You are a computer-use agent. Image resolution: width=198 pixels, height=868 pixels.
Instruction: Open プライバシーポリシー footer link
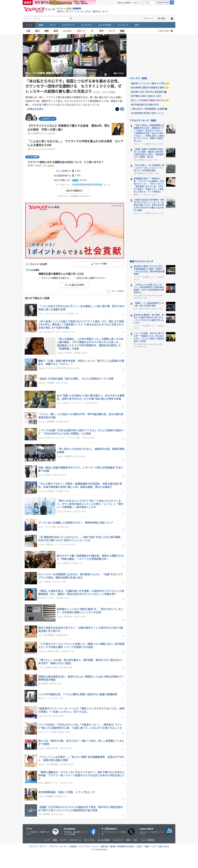click(38, 846)
